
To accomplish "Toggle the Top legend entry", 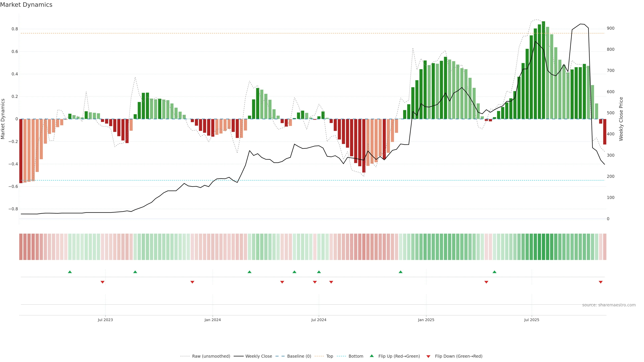I will click(329, 356).
